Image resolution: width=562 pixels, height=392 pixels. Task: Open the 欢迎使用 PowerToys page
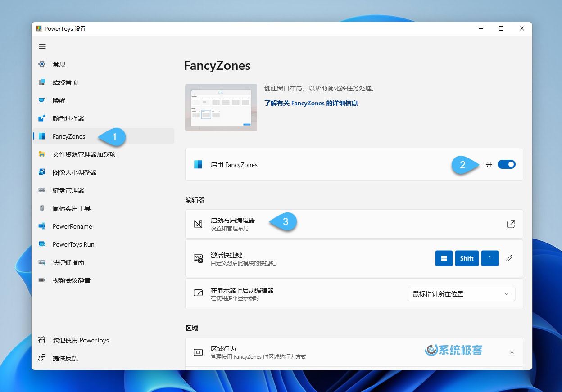tap(103, 340)
